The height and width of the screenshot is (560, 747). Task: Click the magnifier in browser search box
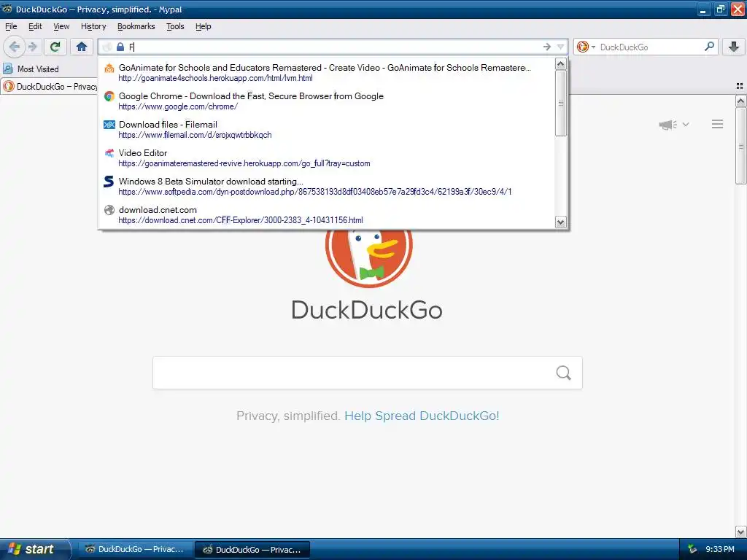[x=709, y=47]
